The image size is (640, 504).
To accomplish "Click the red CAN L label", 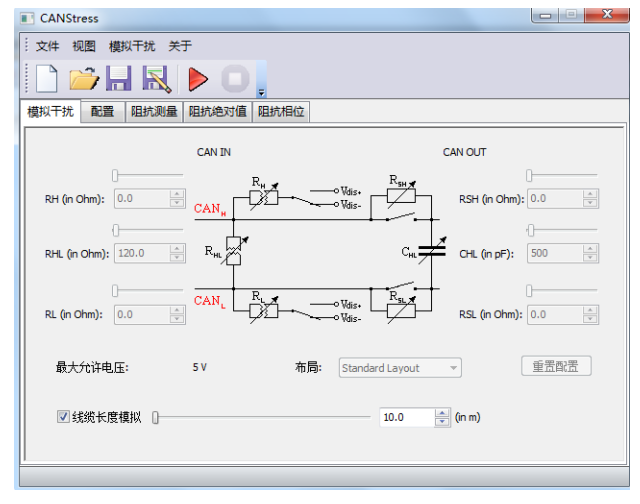I will click(209, 301).
